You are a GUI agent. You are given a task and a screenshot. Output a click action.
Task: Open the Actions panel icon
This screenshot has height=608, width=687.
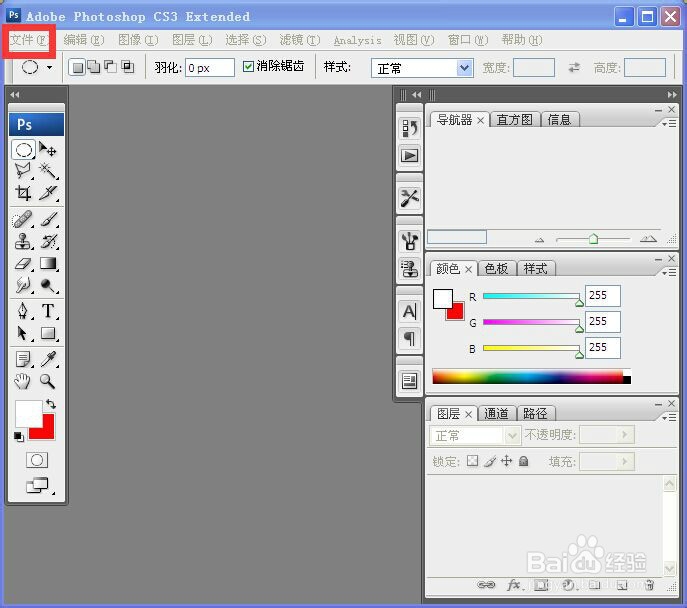(409, 156)
